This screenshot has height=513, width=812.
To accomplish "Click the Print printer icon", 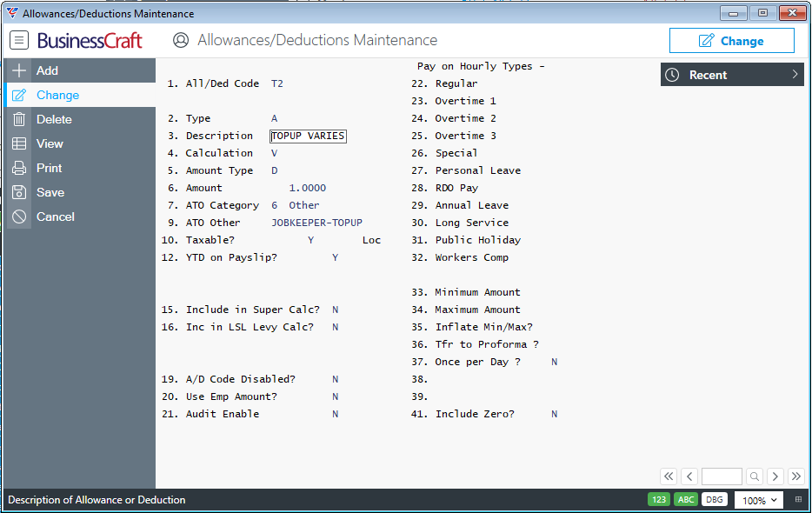I will click(x=19, y=168).
